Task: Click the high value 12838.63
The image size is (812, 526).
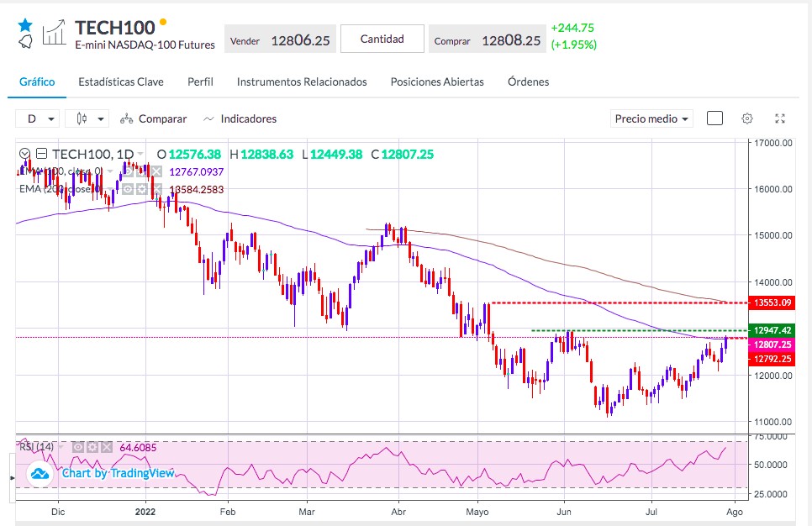Action: point(267,155)
